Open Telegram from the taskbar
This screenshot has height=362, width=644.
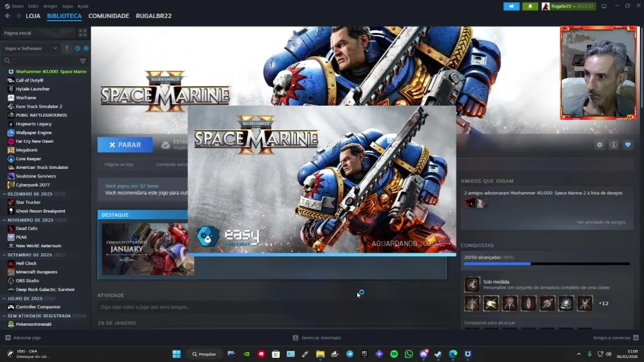pos(350,354)
